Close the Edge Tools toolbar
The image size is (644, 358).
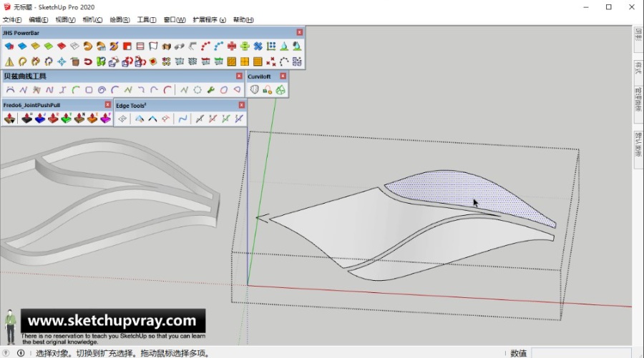pos(242,105)
